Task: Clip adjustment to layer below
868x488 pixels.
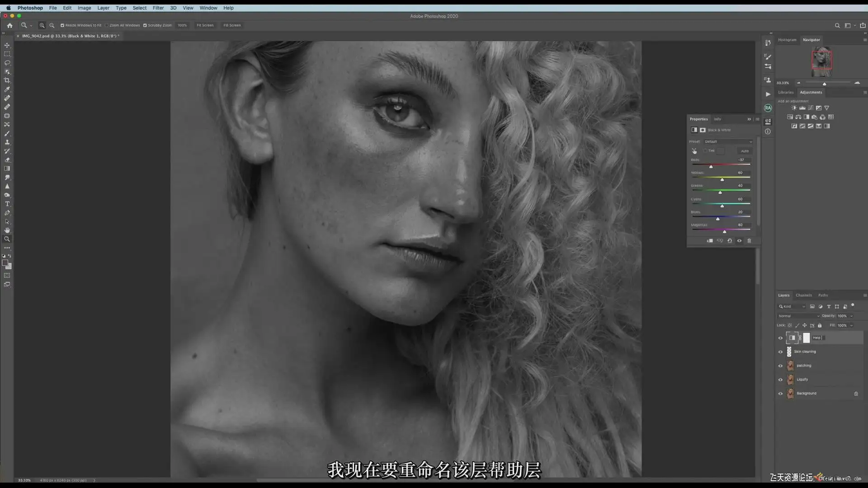Action: 710,241
